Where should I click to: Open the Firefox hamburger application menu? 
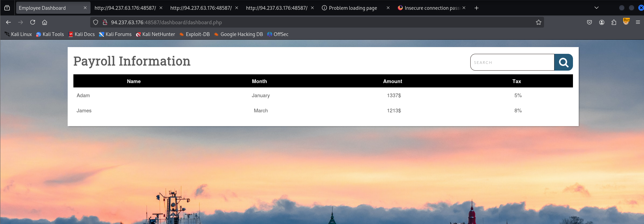tap(638, 22)
